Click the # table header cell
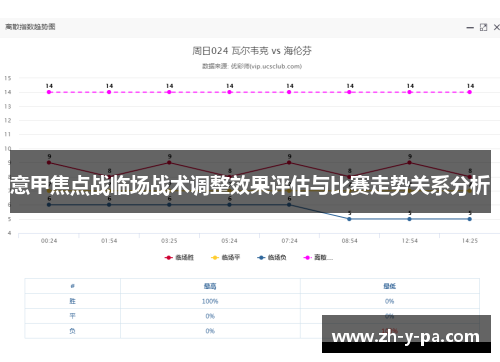 (72, 286)
